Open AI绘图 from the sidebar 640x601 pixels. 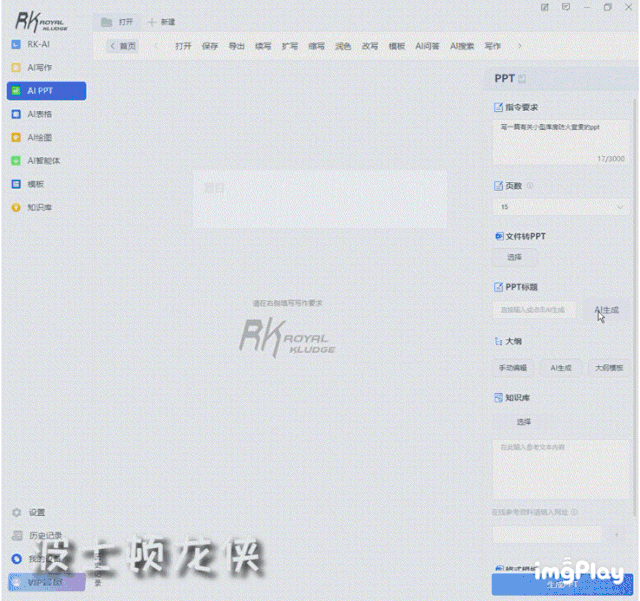[x=32, y=138]
